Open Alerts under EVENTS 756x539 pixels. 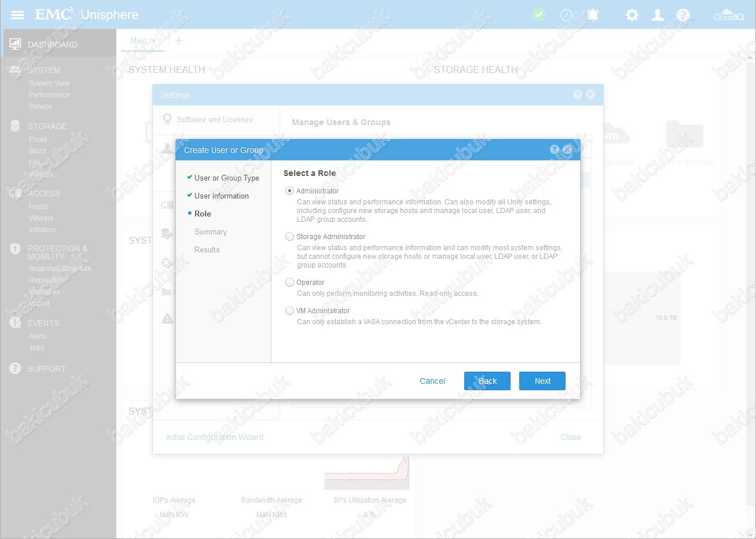point(38,336)
